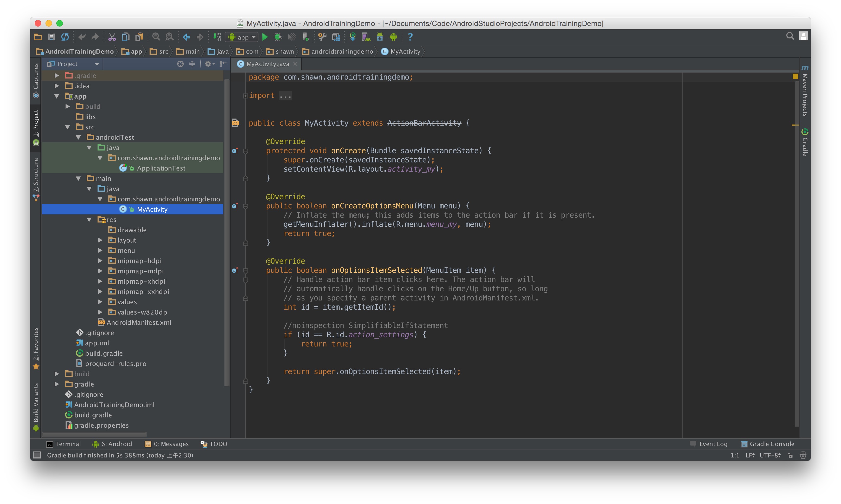The image size is (841, 504).
Task: Open the 6: Android tool window
Action: 112,444
